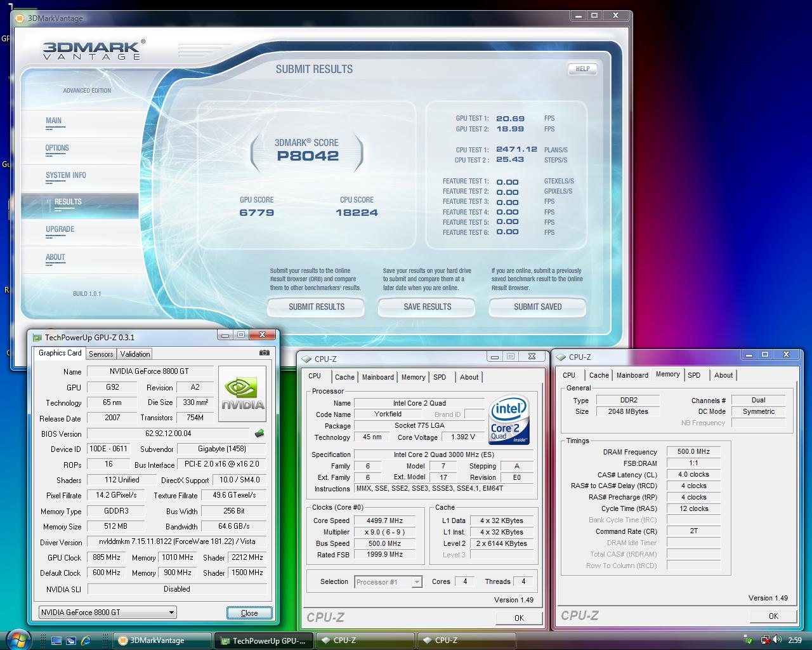The height and width of the screenshot is (650, 812).
Task: Click the NVIDIA SLI Disabled field
Action: [177, 589]
